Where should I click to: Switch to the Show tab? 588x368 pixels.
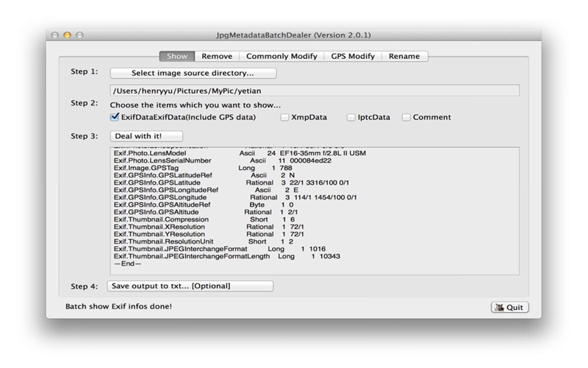[177, 57]
